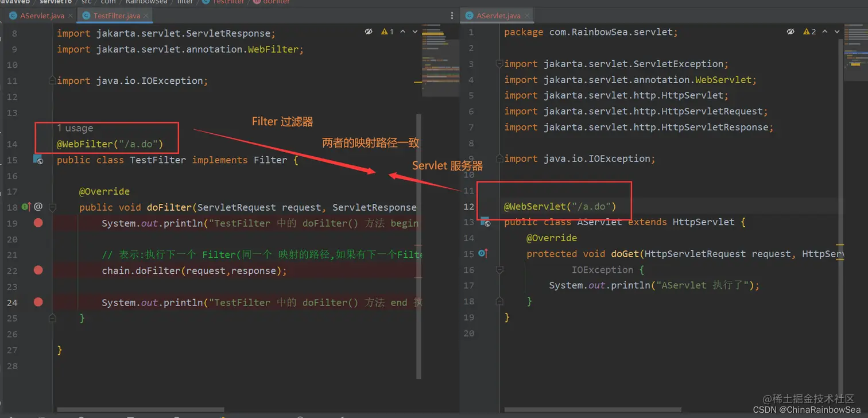Image resolution: width=868 pixels, height=418 pixels.
Task: Collapse fold end marker at TestFilter line 25
Action: (x=52, y=318)
